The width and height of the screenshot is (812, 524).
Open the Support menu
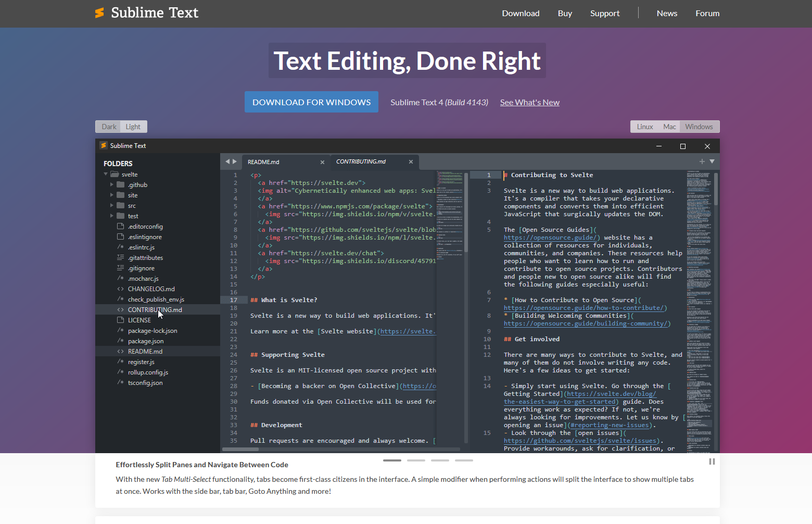coord(605,14)
